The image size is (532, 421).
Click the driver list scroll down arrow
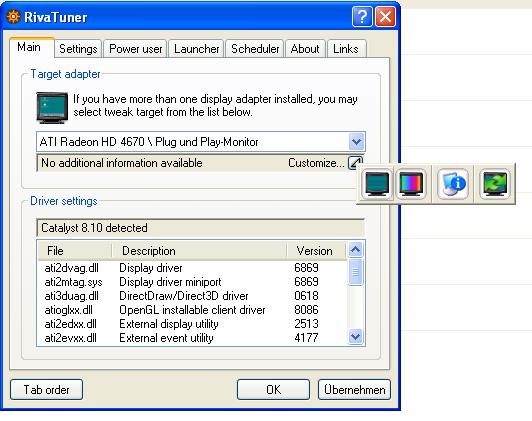pyautogui.click(x=355, y=337)
